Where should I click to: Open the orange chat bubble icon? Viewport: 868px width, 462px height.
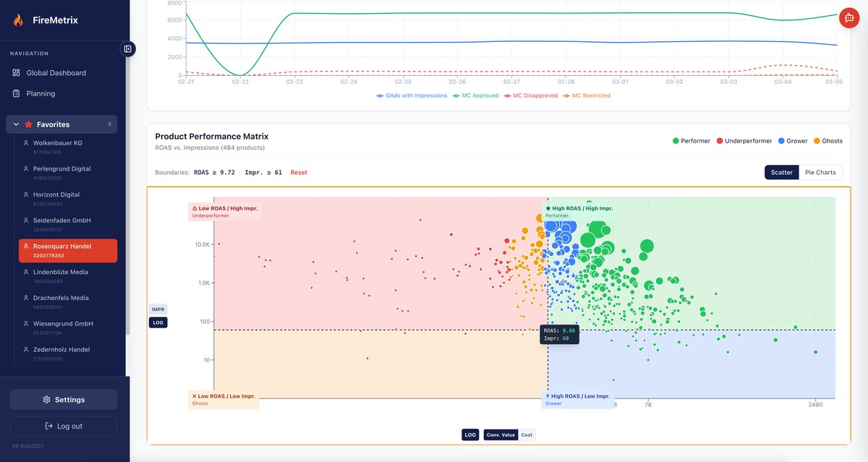(x=848, y=17)
